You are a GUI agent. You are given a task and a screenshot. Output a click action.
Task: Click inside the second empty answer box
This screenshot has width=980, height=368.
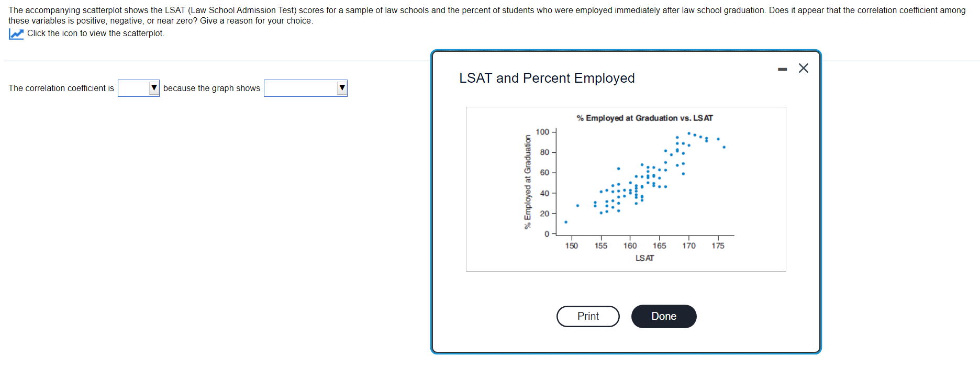coord(298,88)
